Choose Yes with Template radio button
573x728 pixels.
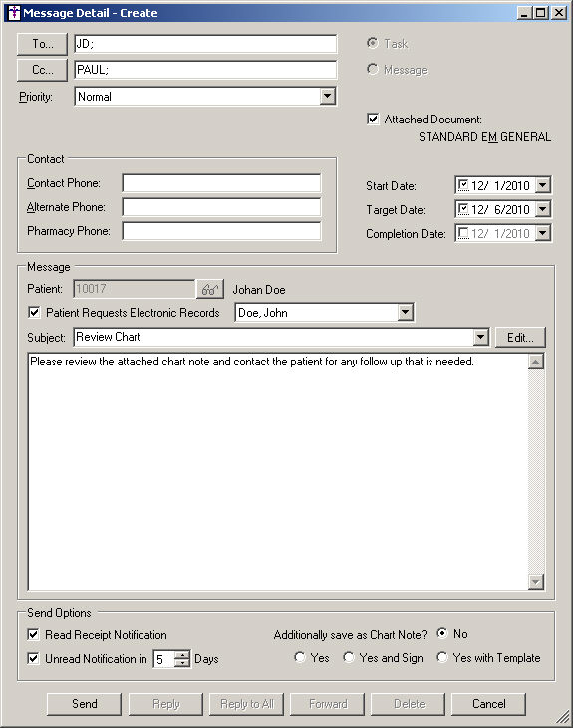pos(442,657)
